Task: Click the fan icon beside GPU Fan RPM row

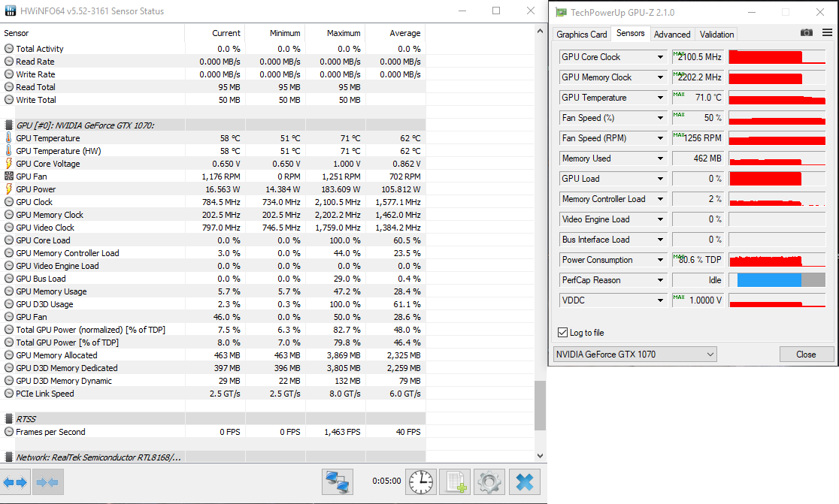Action: (8, 177)
